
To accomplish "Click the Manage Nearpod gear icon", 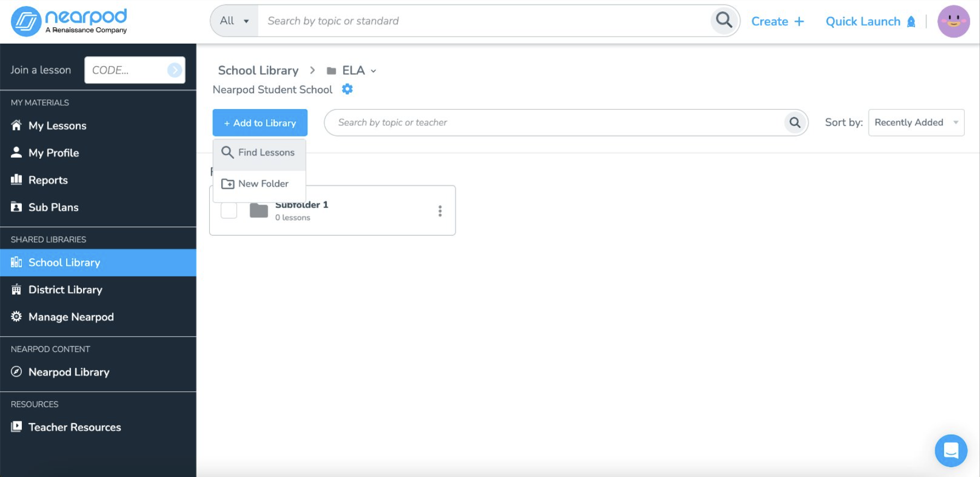I will point(16,317).
